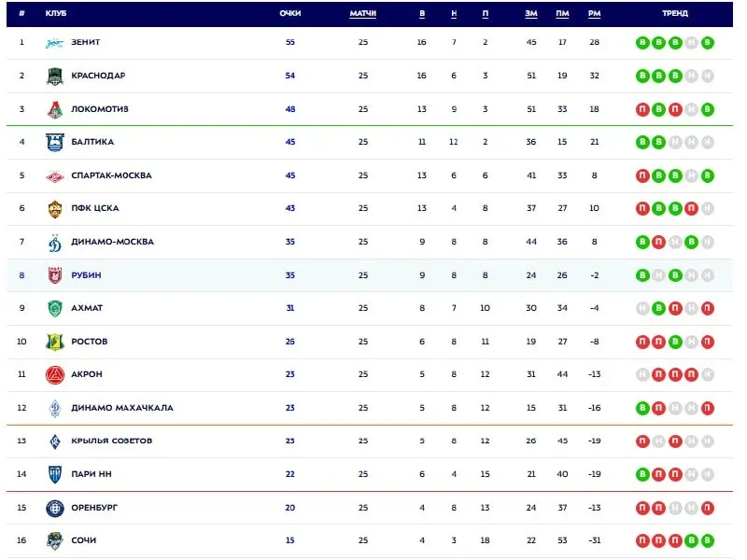This screenshot has height=560, width=747.
Task: Click the Zenit club logo
Action: click(x=55, y=43)
